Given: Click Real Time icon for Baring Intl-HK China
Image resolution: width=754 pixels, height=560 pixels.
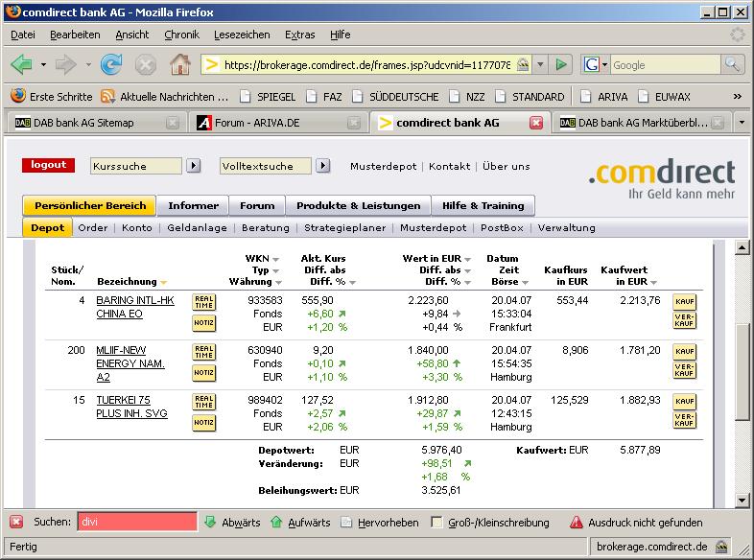Looking at the screenshot, I should tap(203, 302).
